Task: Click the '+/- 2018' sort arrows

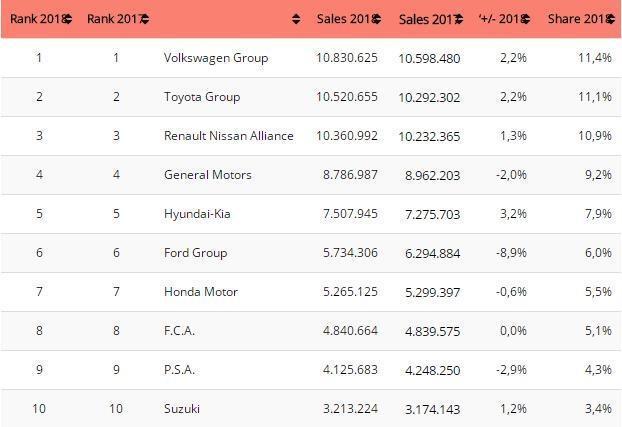Action: coord(530,19)
